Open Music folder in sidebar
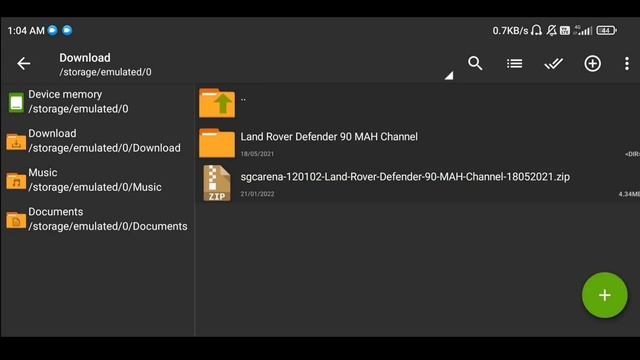Screen dimensions: 640x360 pos(97,180)
